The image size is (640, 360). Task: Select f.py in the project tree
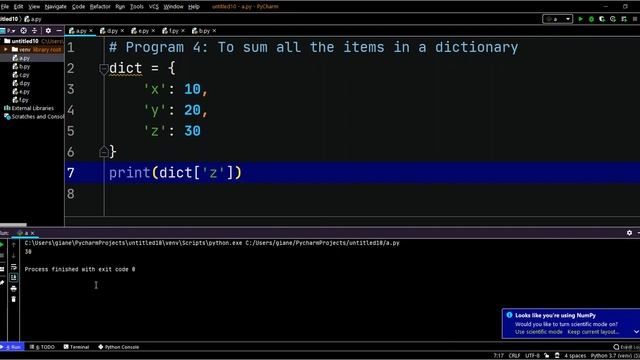[x=21, y=100]
